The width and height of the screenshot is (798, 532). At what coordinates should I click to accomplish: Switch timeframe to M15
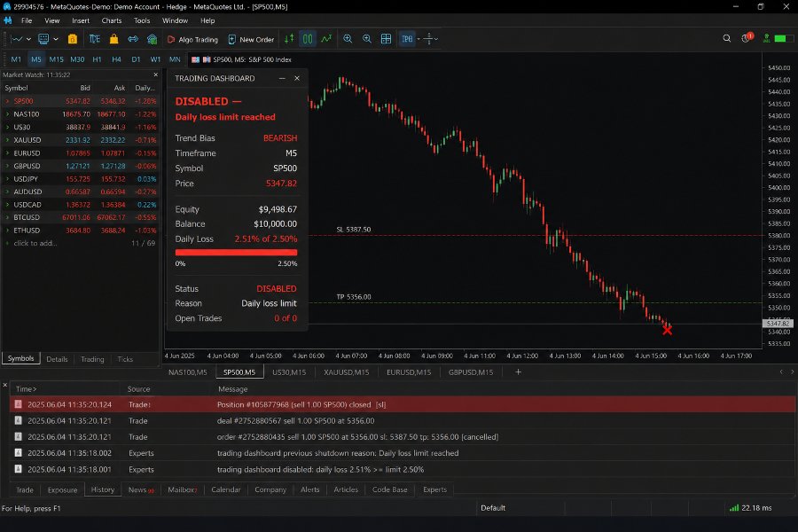point(56,59)
